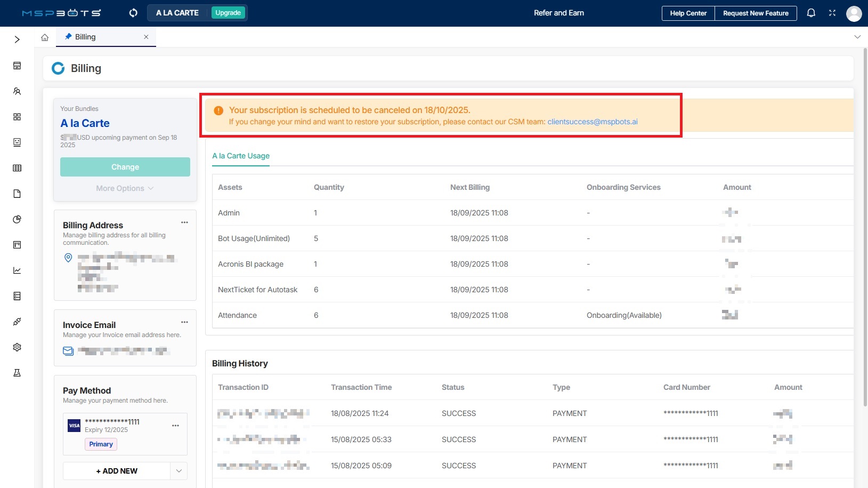868x488 pixels.
Task: Open Billing Address three-dot options
Action: (x=184, y=222)
